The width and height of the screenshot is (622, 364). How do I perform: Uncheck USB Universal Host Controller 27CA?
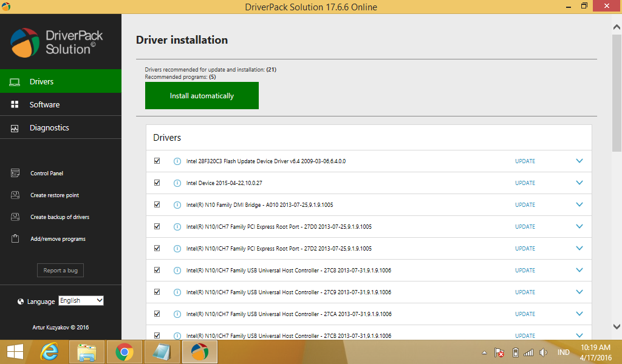[157, 313]
